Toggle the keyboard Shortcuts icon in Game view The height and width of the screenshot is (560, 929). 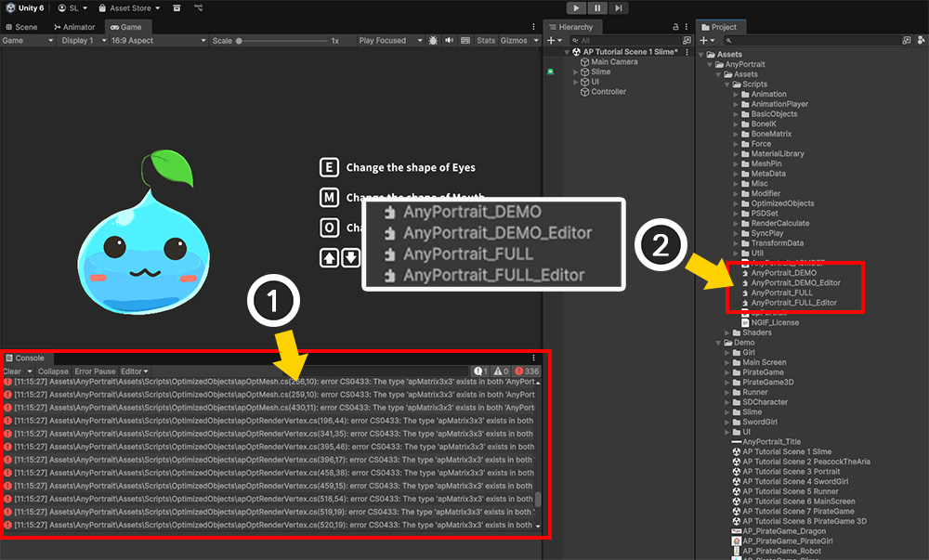pyautogui.click(x=464, y=41)
